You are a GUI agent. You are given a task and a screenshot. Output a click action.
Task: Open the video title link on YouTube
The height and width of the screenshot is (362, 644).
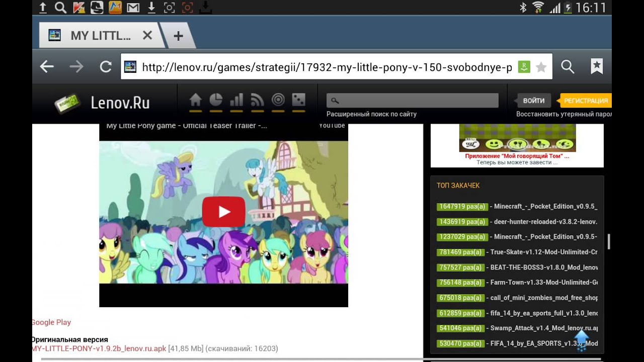(187, 126)
